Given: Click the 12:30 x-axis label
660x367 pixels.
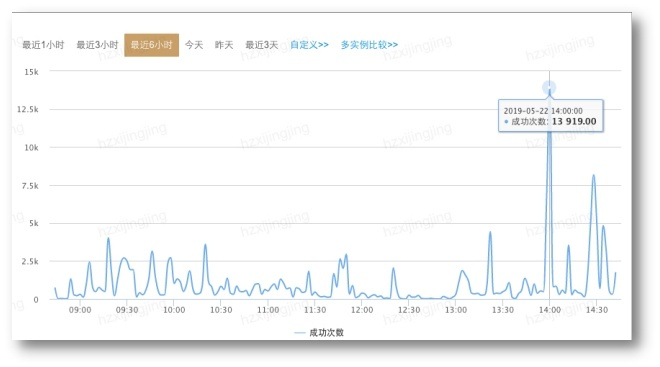Looking at the screenshot, I should [409, 310].
